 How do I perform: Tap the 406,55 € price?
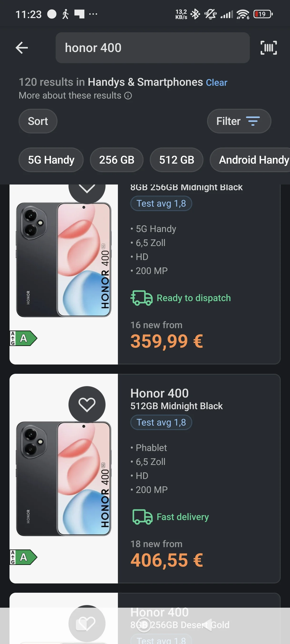point(167,560)
